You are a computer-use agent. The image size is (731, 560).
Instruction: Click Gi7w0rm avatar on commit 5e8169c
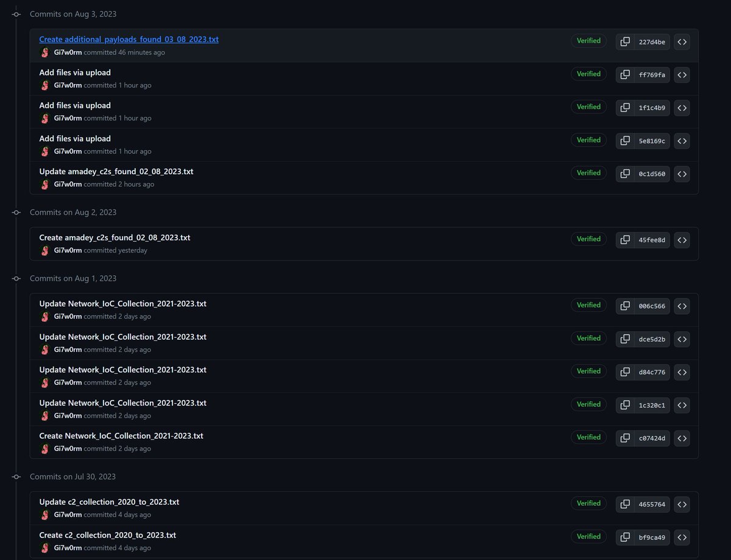44,151
